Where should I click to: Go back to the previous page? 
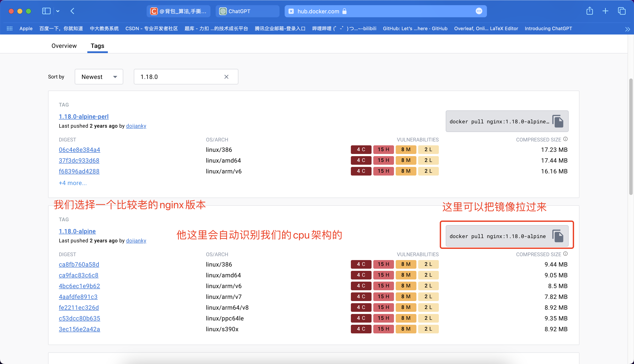72,11
